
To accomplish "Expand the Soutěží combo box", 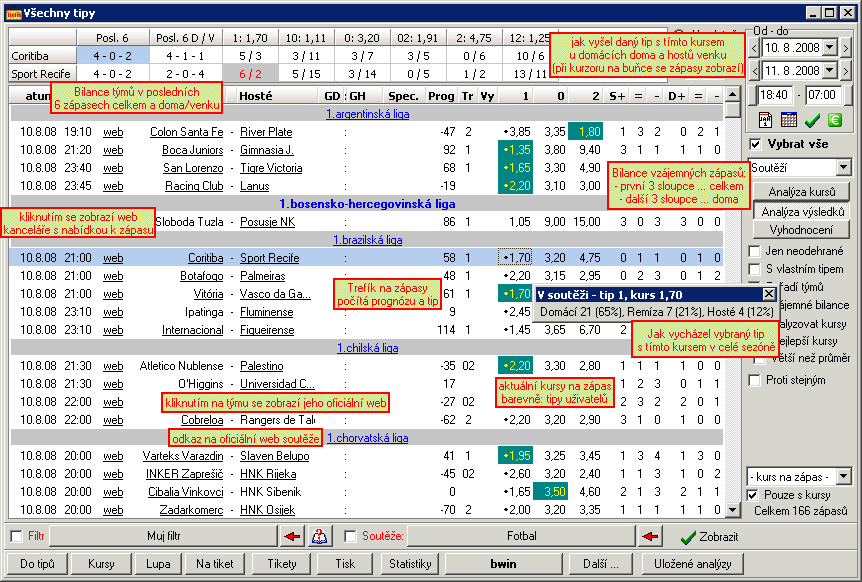I will click(844, 168).
